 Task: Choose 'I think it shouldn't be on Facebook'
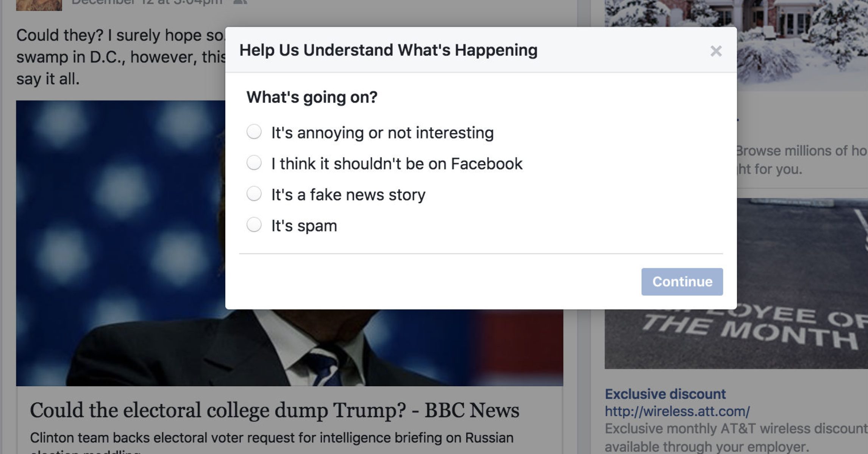pos(254,163)
